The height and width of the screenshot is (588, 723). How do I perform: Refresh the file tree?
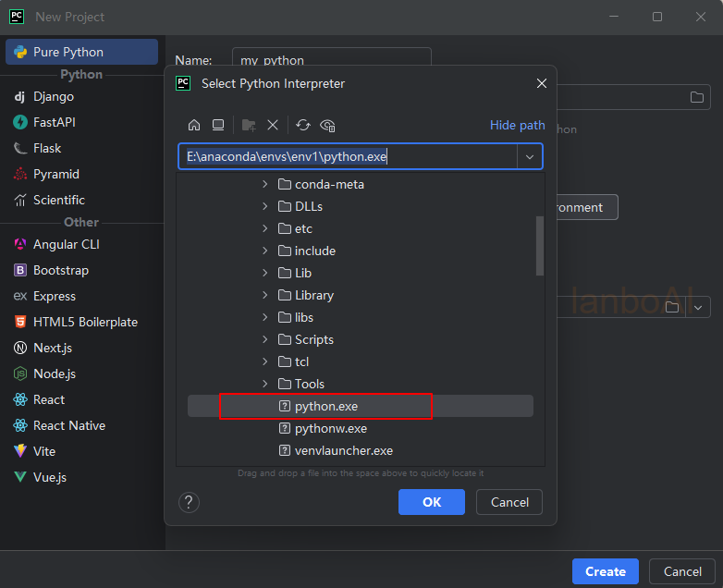(x=303, y=125)
